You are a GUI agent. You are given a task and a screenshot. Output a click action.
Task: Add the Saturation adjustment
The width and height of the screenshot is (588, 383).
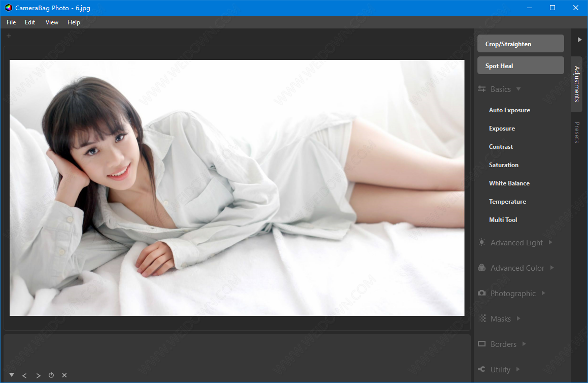point(503,165)
